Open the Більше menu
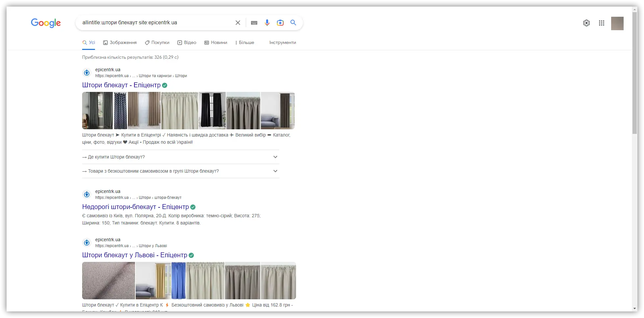644x318 pixels. [245, 43]
